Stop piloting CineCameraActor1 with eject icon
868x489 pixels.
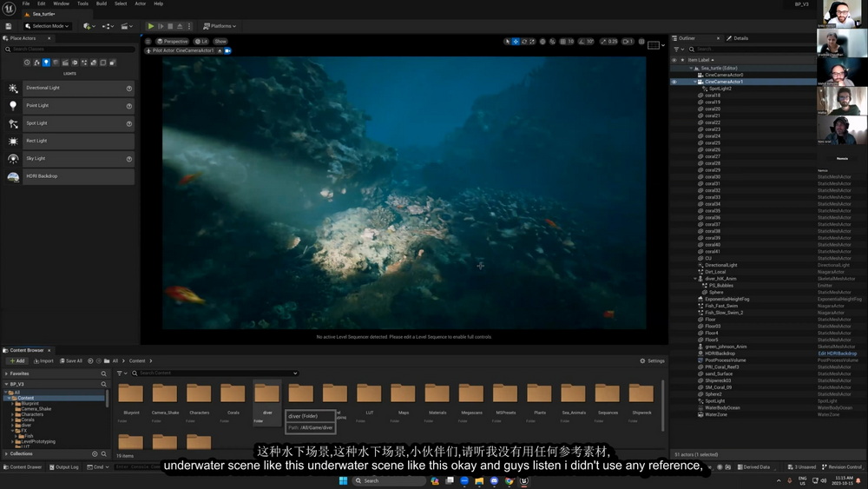pos(220,50)
